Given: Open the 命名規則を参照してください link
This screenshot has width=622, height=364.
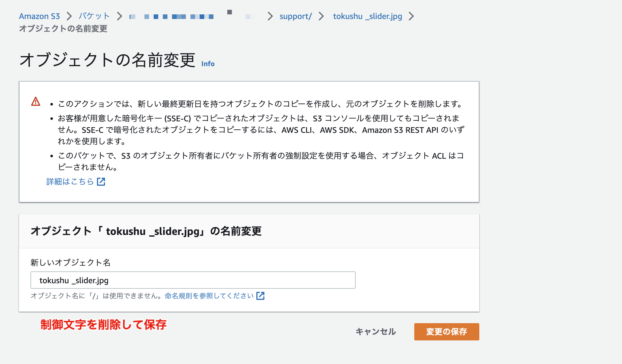Looking at the screenshot, I should point(209,296).
